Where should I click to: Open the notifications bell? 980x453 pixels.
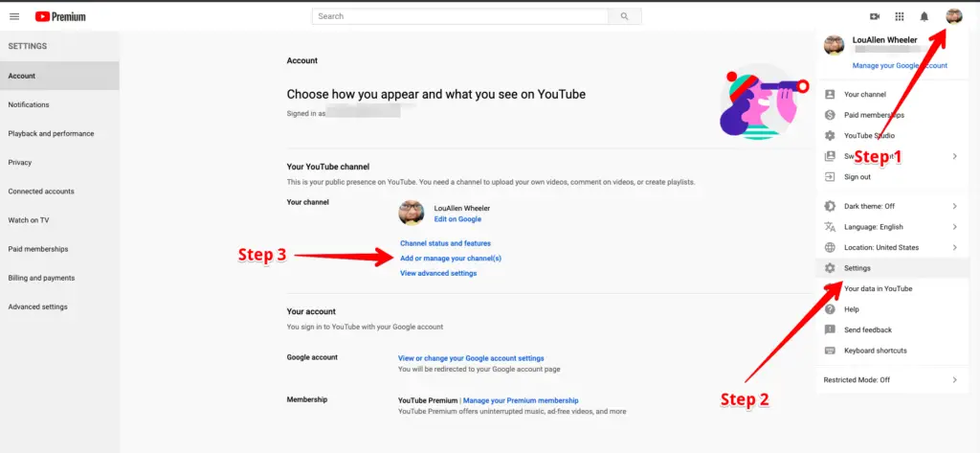[924, 17]
